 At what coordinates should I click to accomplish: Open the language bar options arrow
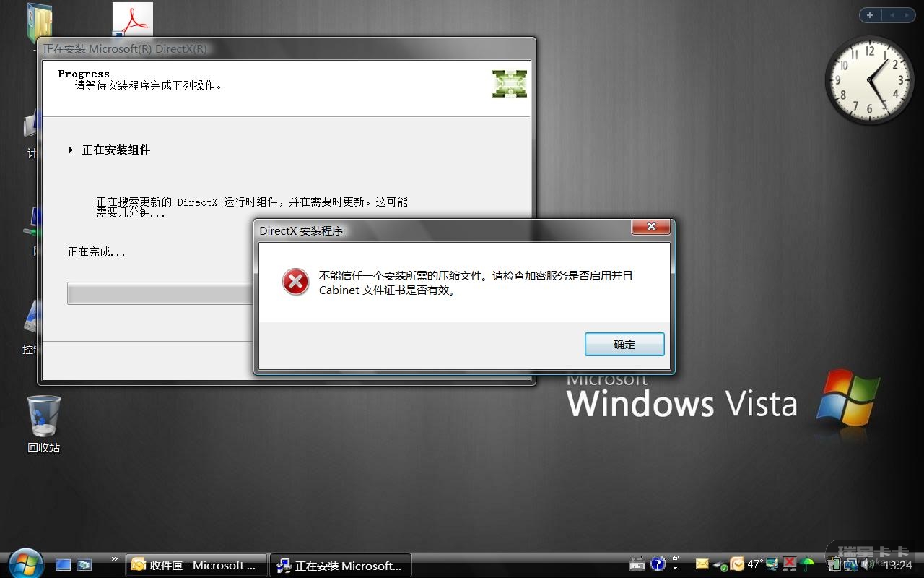pos(676,568)
